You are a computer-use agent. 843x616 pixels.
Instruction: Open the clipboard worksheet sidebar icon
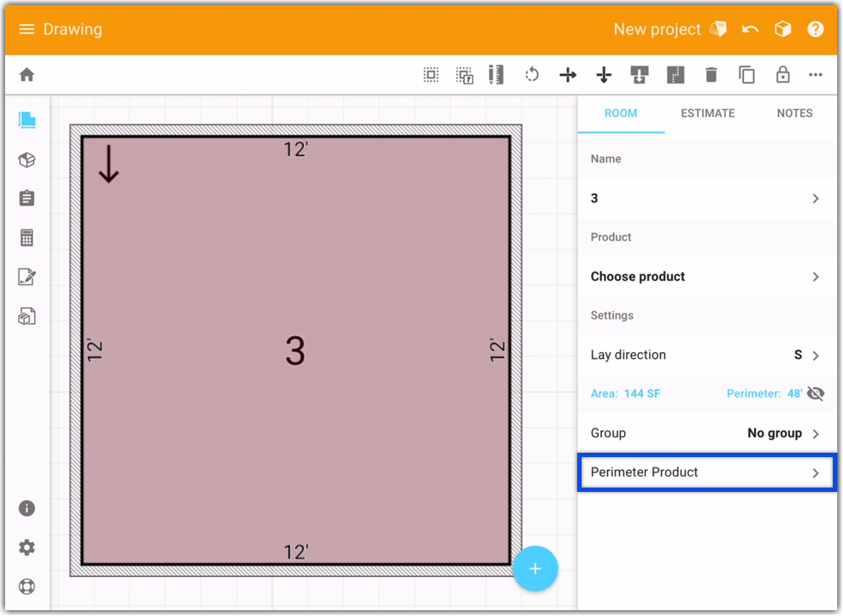(27, 198)
